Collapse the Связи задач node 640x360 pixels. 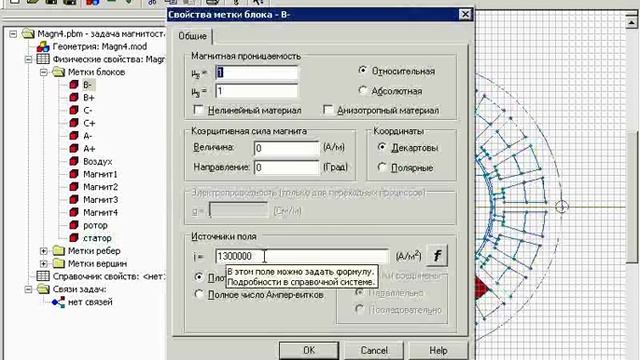tap(29, 289)
